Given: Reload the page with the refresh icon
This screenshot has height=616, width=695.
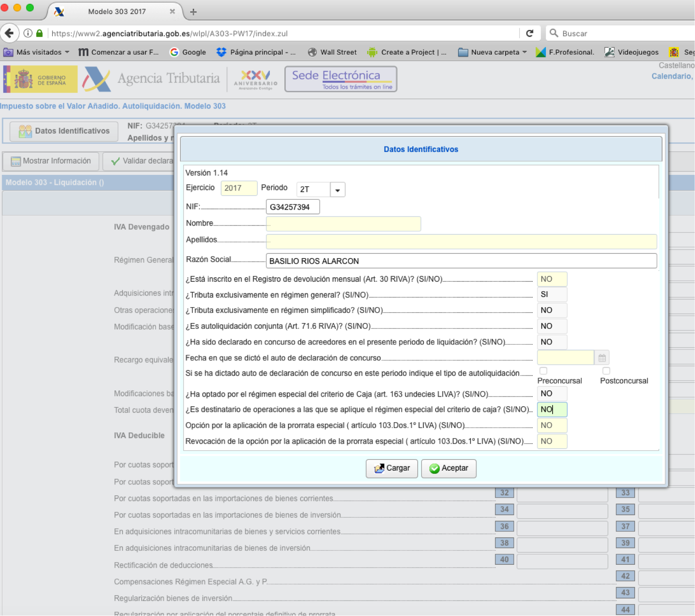Looking at the screenshot, I should [530, 33].
